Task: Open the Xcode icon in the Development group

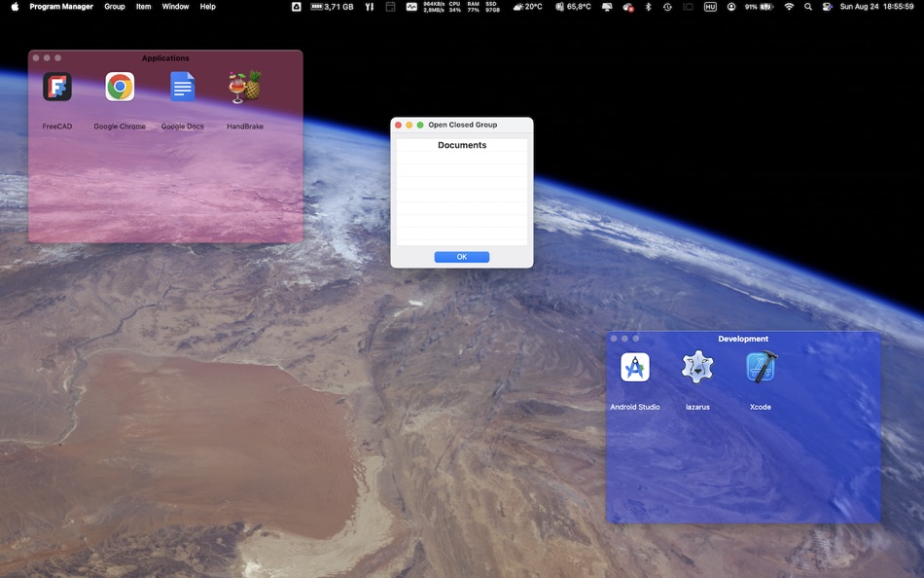Action: 761,367
